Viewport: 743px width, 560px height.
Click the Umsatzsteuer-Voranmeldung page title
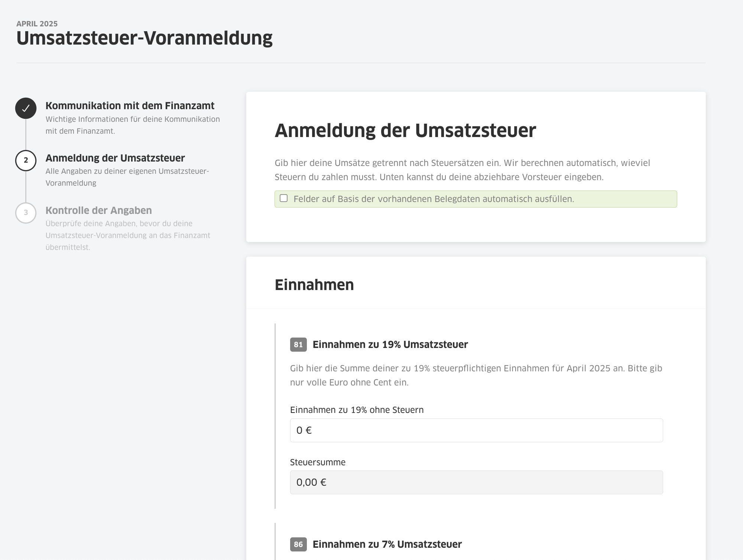tap(145, 38)
